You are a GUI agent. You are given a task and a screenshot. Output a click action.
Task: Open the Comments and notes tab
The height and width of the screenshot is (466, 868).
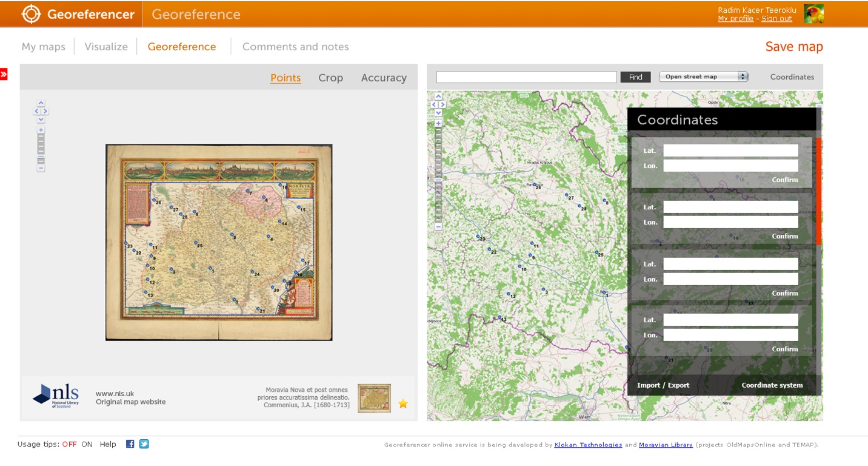point(296,47)
